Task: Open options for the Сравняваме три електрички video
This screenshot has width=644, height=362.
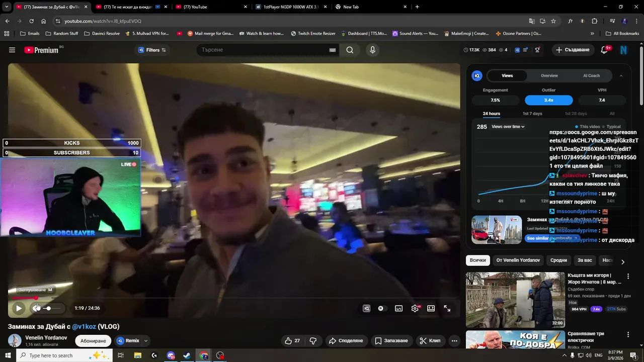Action: (628, 335)
